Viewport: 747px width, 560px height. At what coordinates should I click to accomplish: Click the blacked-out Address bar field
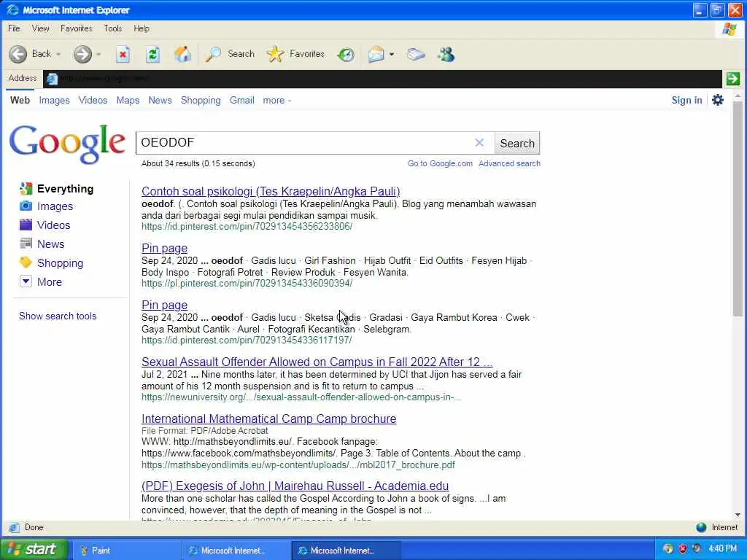(382, 79)
